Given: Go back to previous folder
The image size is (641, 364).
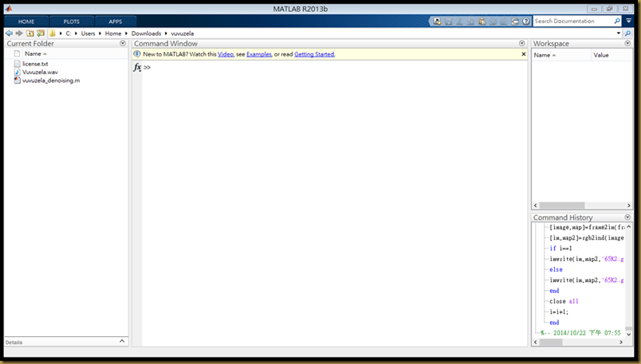Looking at the screenshot, I should pyautogui.click(x=9, y=33).
